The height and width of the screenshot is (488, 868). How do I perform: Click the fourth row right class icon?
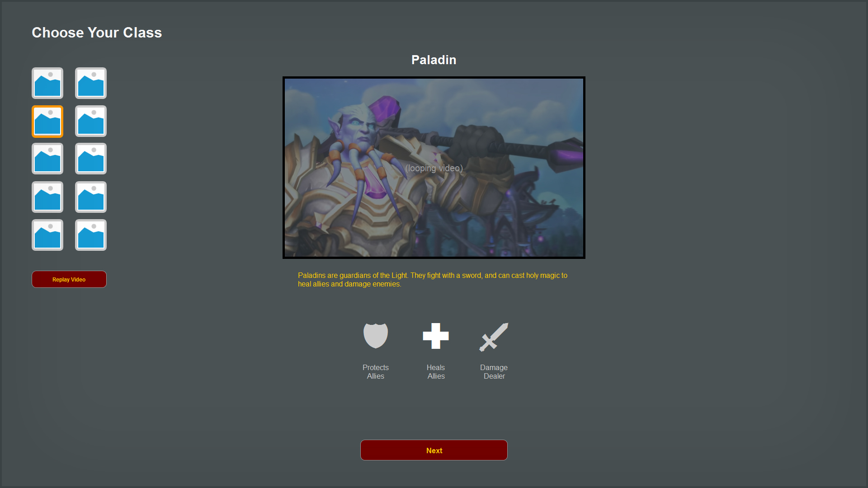pos(90,197)
